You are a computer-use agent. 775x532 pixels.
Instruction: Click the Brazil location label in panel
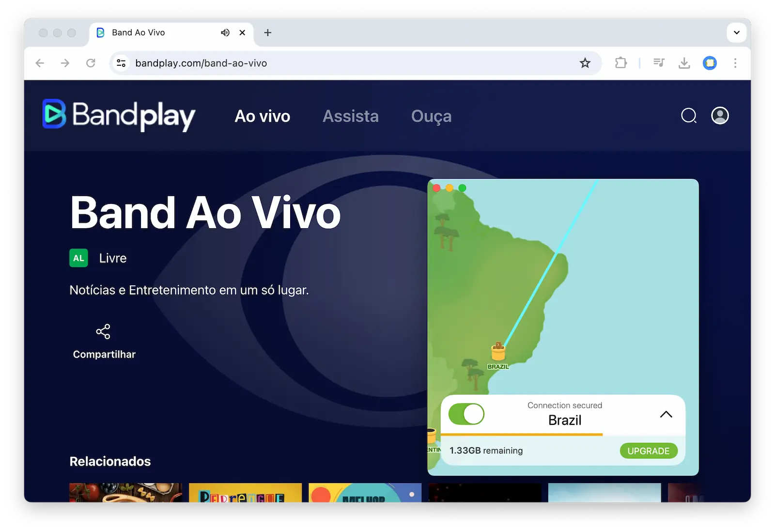point(565,420)
